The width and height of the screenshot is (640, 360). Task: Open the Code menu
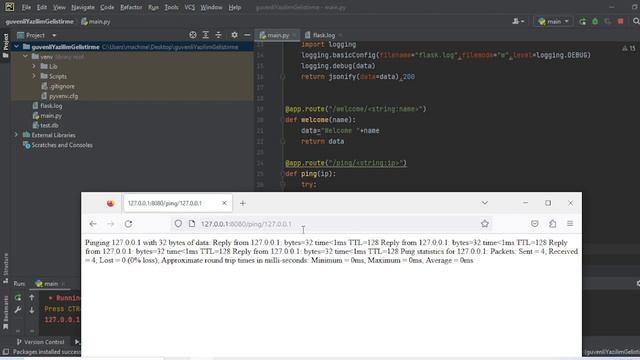[107, 7]
